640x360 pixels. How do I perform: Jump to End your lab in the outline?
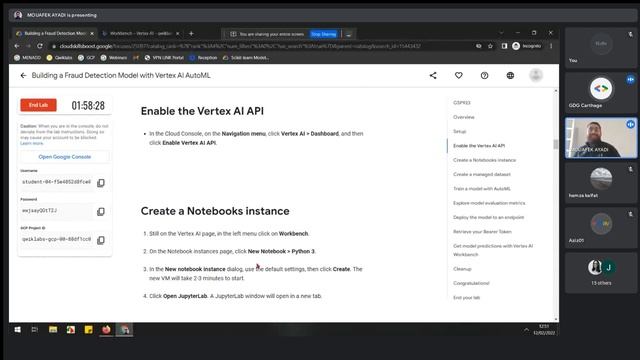[x=467, y=298]
